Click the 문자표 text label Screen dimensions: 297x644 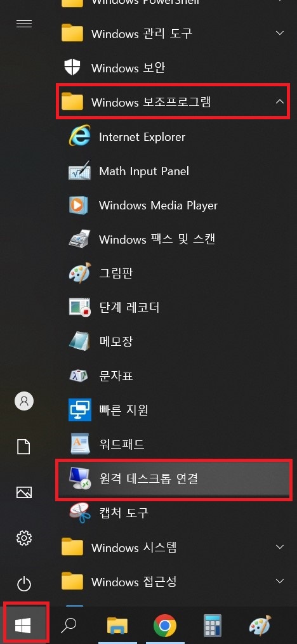click(x=116, y=376)
